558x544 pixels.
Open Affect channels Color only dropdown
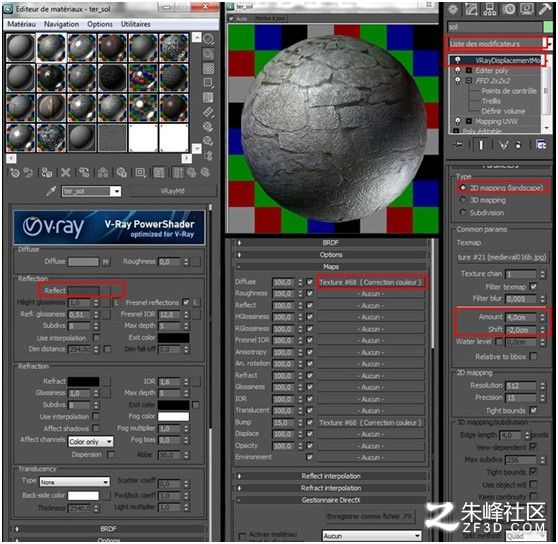tap(91, 442)
